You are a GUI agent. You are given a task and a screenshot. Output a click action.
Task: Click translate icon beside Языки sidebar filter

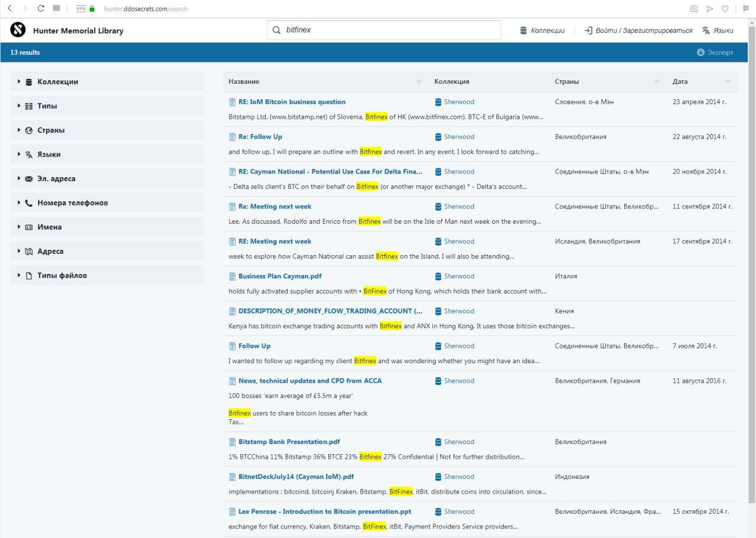click(29, 155)
